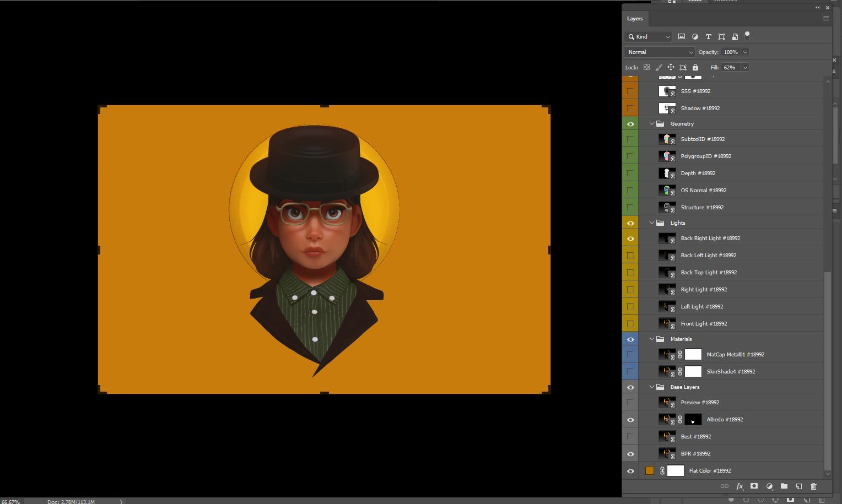The width and height of the screenshot is (842, 504).
Task: Hide the Materials group
Action: (x=630, y=339)
